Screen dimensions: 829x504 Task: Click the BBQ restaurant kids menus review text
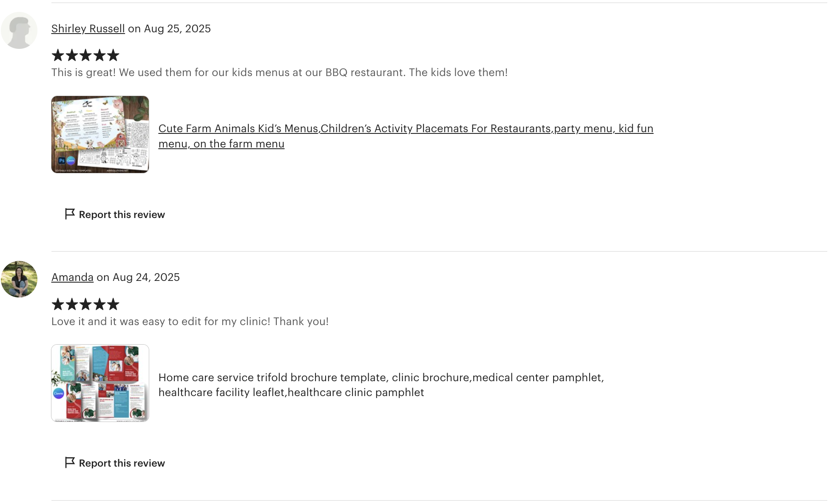click(279, 72)
